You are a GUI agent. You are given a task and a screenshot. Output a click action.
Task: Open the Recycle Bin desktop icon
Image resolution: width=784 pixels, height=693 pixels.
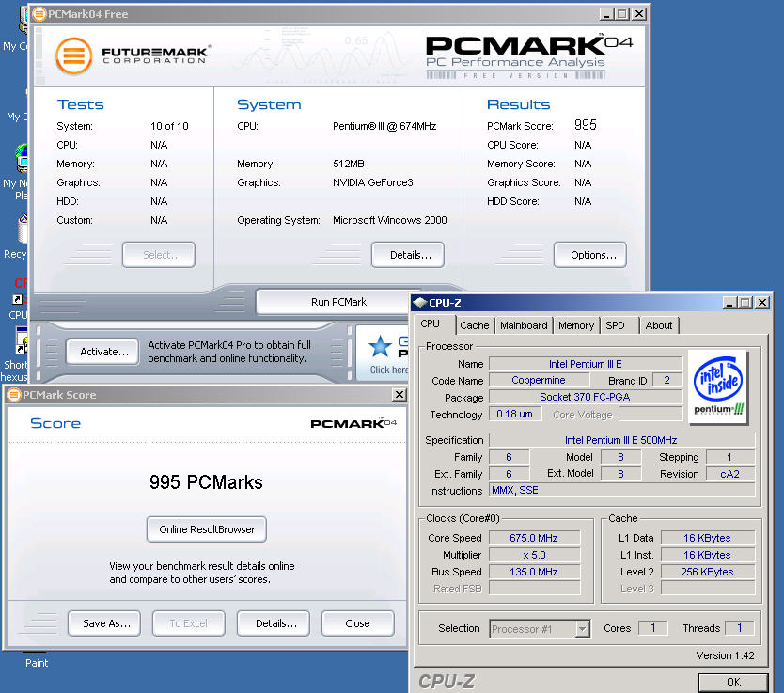19,238
